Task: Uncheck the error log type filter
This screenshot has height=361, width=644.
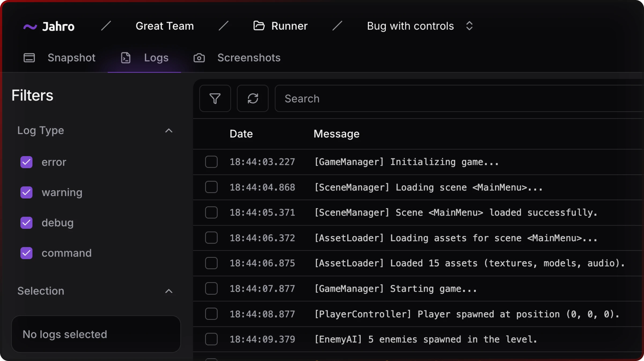Action: click(26, 162)
